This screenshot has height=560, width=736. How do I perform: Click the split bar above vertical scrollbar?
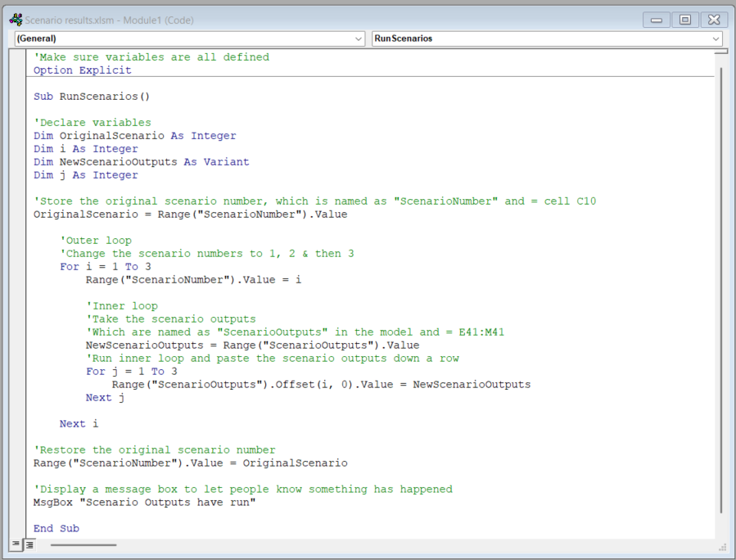coord(720,51)
